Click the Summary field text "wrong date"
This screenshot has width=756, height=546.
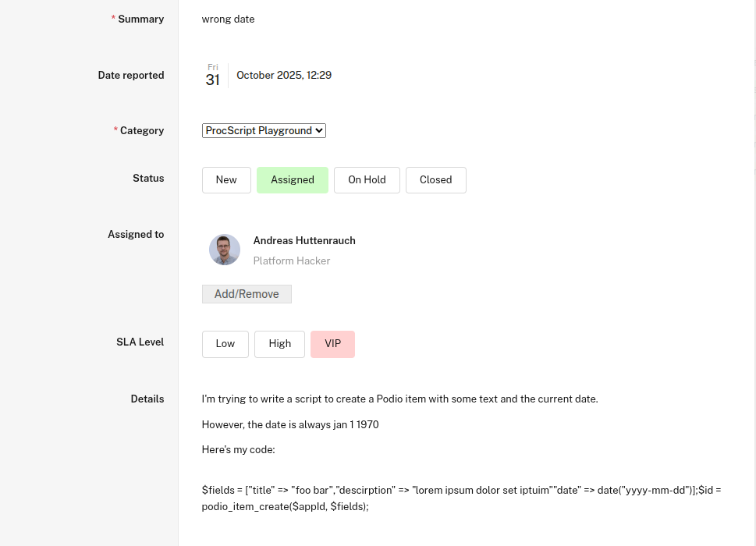pyautogui.click(x=228, y=19)
